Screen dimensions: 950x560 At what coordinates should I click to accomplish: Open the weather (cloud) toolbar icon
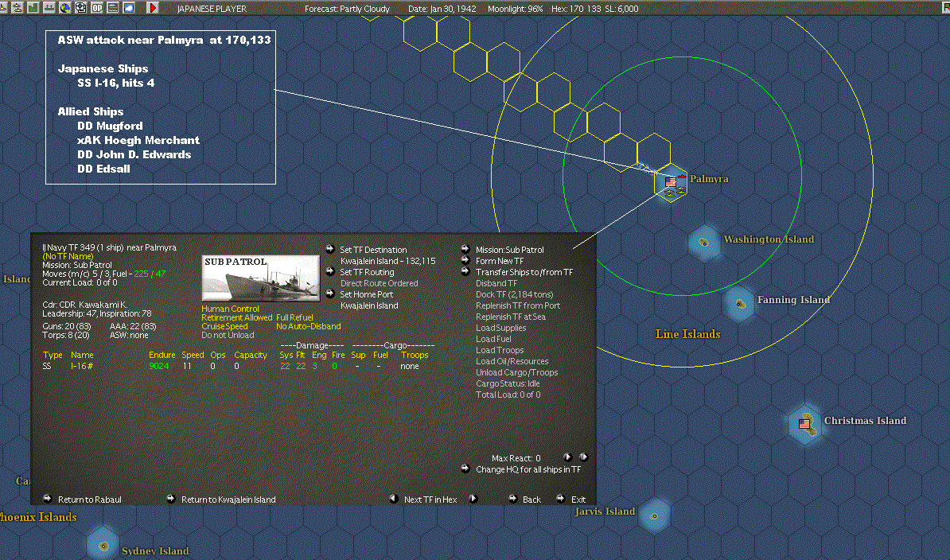[128, 8]
